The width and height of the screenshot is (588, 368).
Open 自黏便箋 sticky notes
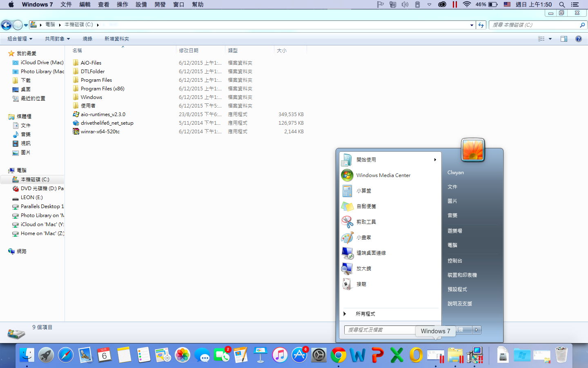[366, 206]
